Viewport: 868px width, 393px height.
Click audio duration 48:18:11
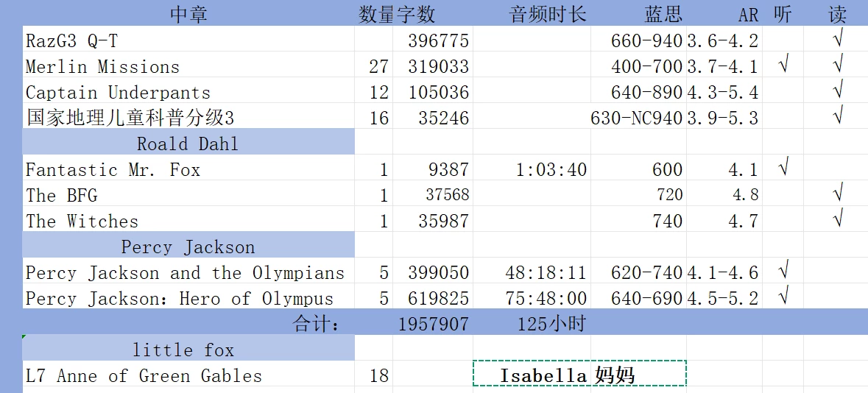(532, 272)
